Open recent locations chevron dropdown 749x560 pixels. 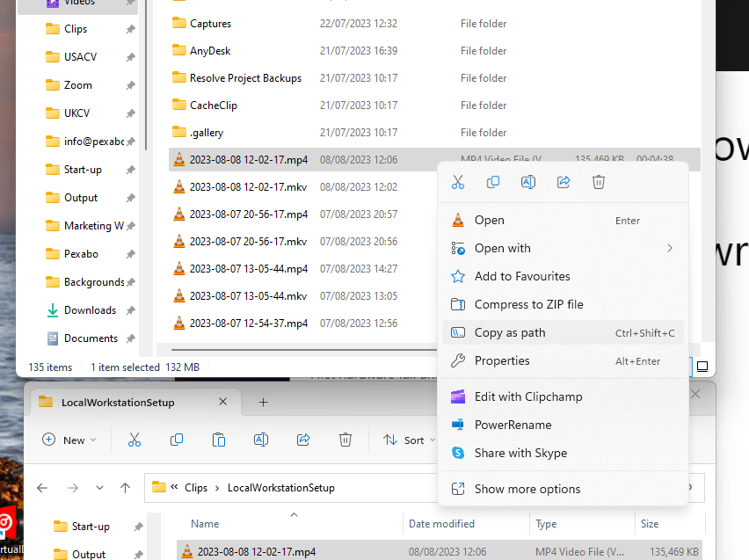pos(99,488)
